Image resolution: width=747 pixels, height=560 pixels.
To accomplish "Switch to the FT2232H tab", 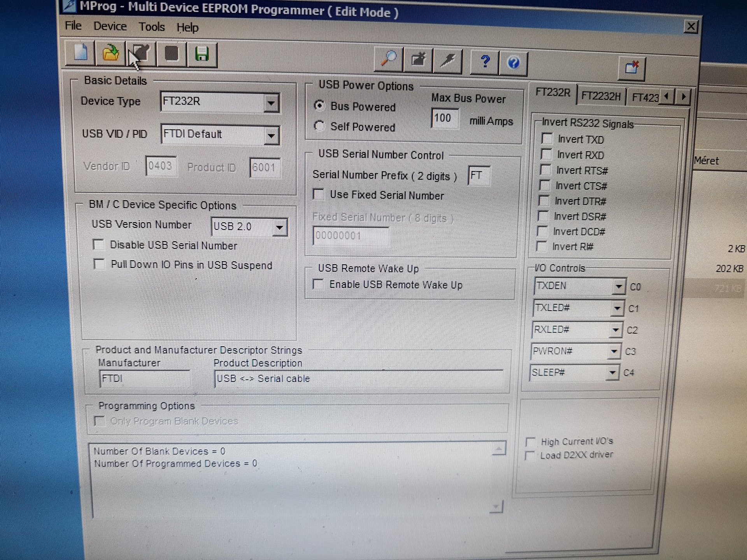I will tap(600, 96).
